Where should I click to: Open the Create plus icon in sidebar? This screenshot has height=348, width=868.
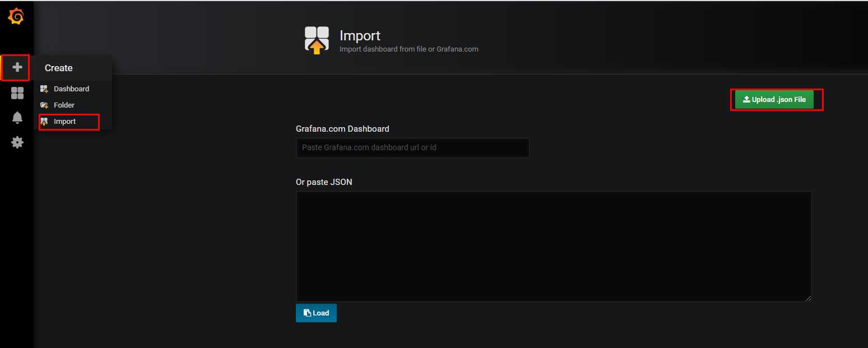17,67
